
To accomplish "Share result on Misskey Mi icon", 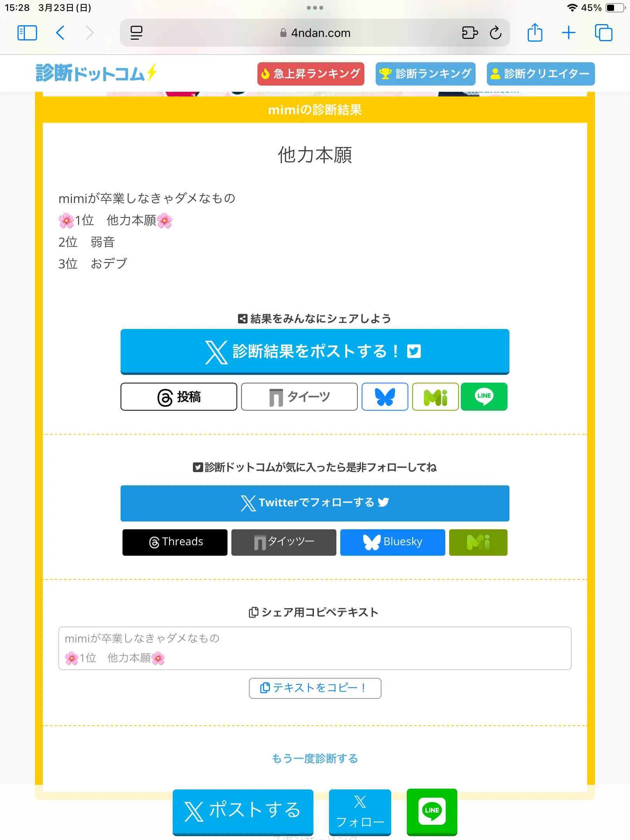I will 436,397.
